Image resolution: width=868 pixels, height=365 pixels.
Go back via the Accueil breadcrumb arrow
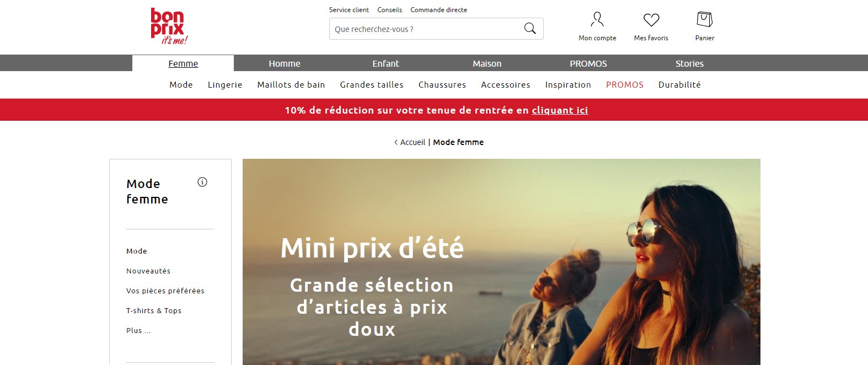395,142
